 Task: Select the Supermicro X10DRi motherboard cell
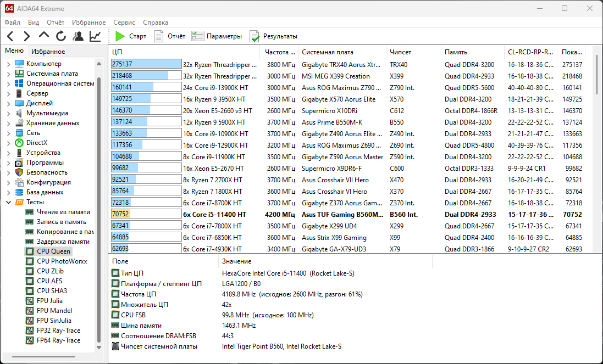coord(329,110)
